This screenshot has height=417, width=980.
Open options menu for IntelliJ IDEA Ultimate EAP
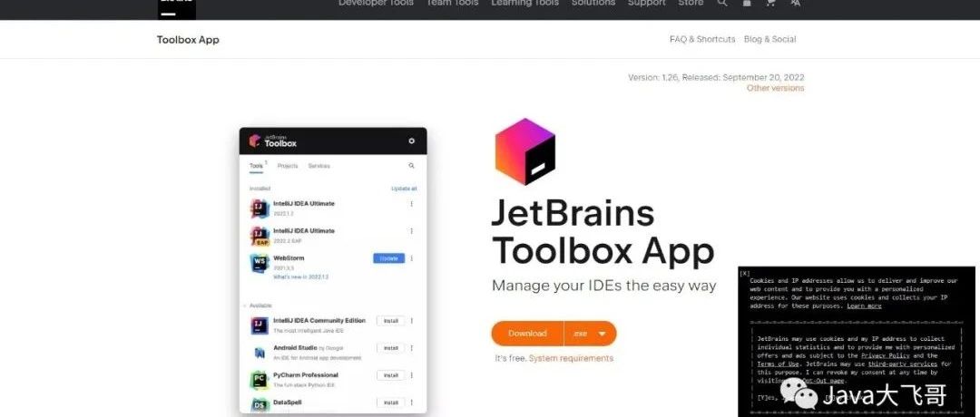(x=411, y=231)
